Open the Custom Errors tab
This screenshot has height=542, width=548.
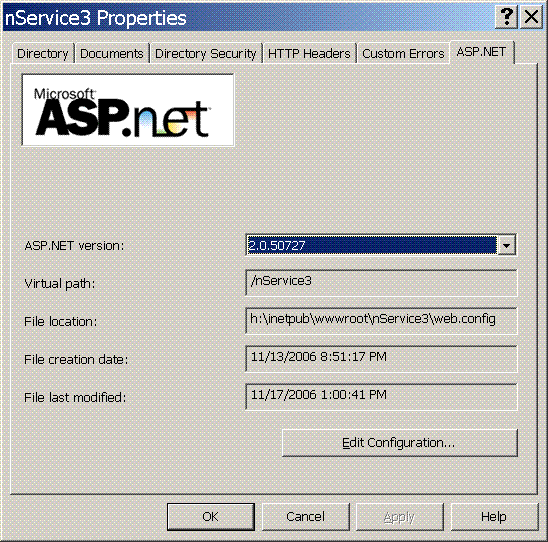[403, 53]
